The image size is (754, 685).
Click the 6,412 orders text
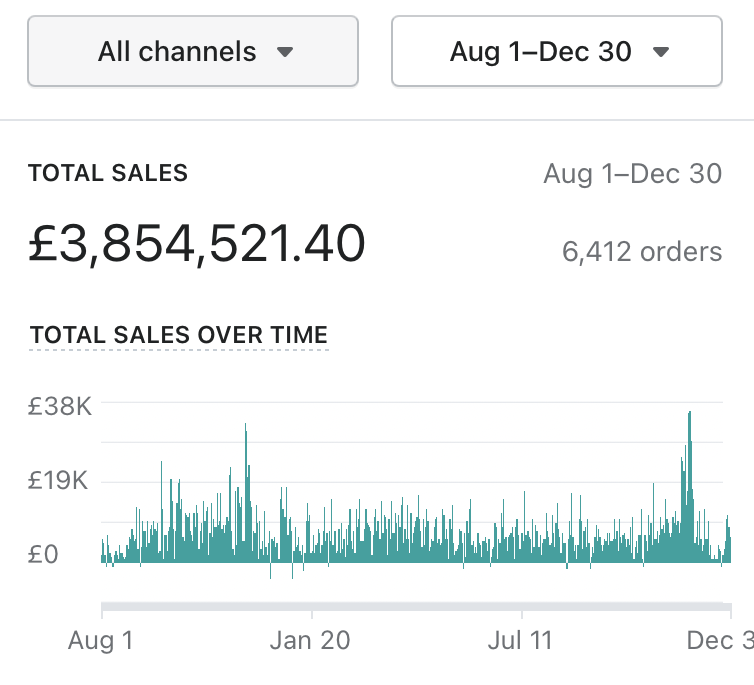(x=641, y=251)
